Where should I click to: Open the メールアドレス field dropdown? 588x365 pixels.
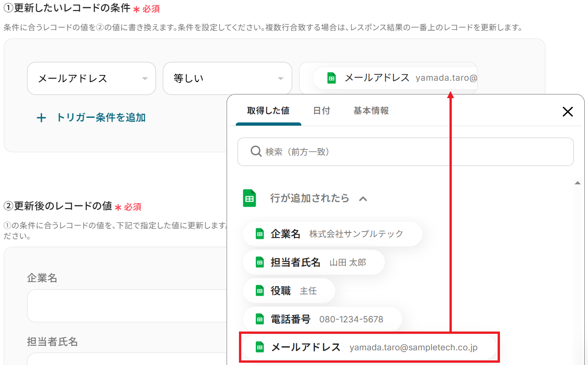tap(91, 78)
